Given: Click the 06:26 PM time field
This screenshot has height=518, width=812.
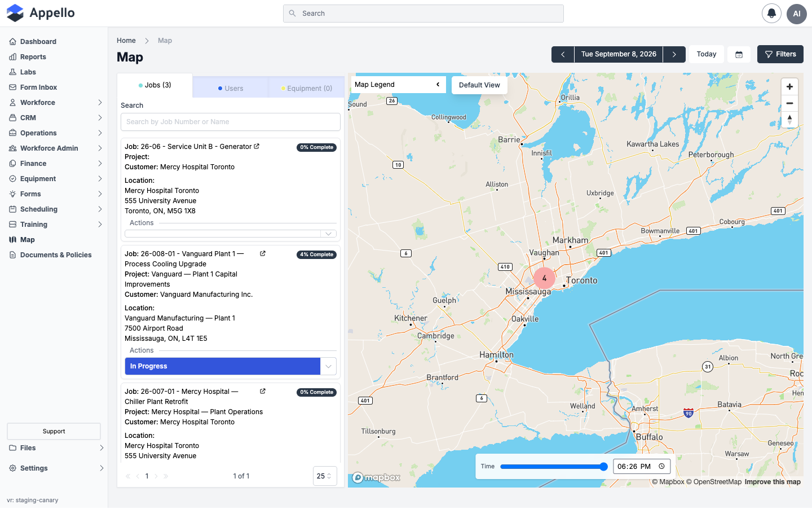Looking at the screenshot, I should [x=642, y=467].
